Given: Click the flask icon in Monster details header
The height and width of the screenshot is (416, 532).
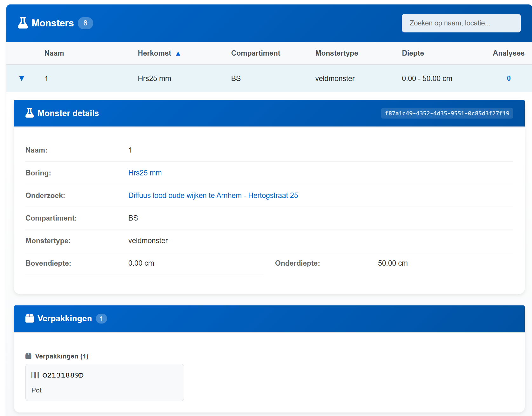Looking at the screenshot, I should click(x=30, y=113).
